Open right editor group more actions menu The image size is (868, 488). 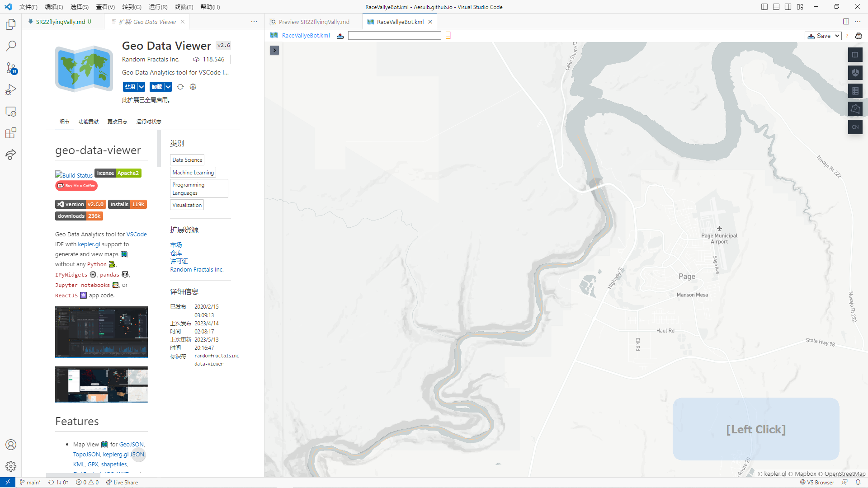[x=858, y=22]
